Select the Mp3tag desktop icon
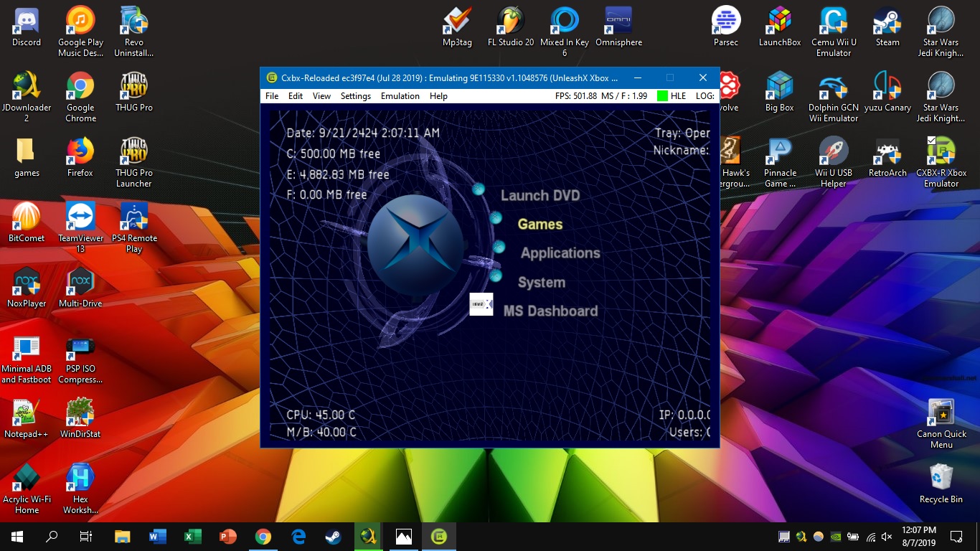Image resolution: width=980 pixels, height=551 pixels. (457, 27)
